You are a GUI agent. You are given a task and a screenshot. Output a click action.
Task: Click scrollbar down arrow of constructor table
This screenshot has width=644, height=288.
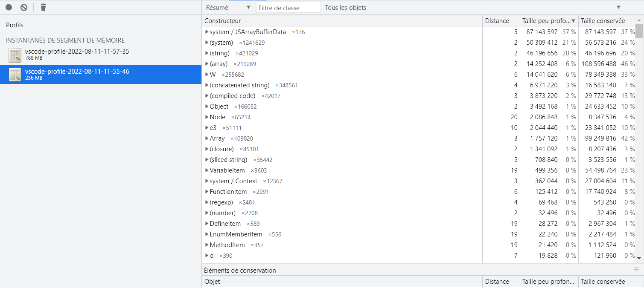[x=639, y=258]
